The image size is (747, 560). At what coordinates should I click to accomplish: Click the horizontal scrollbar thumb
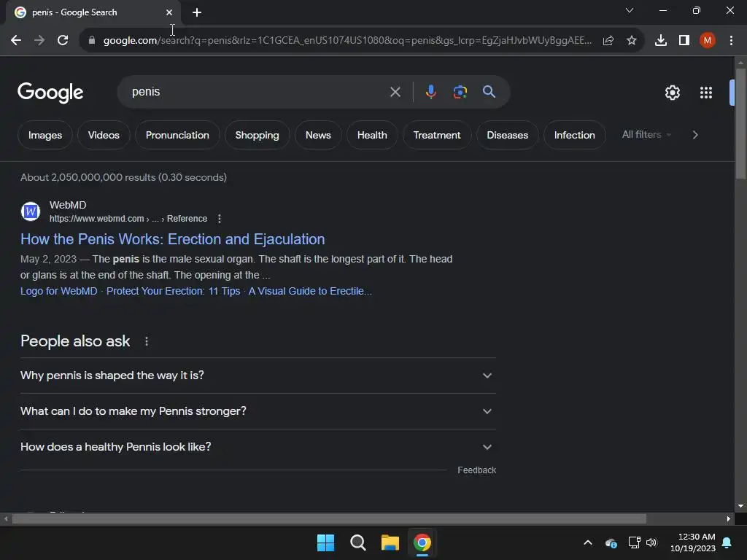[329, 519]
